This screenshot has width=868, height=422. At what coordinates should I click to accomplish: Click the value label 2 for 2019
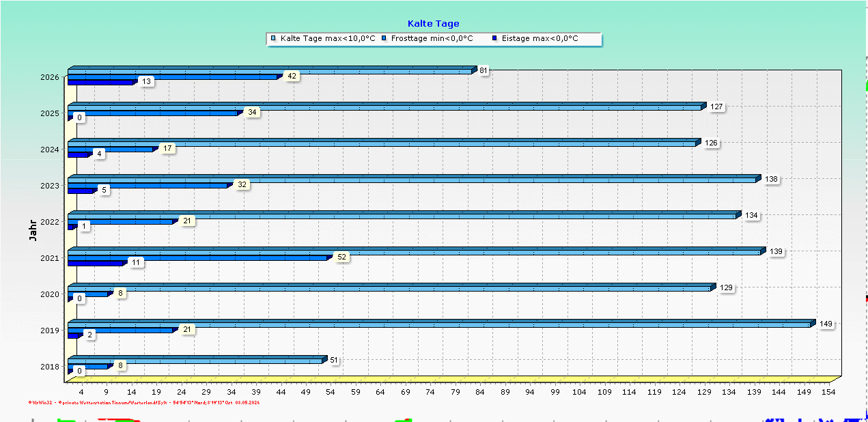(90, 335)
